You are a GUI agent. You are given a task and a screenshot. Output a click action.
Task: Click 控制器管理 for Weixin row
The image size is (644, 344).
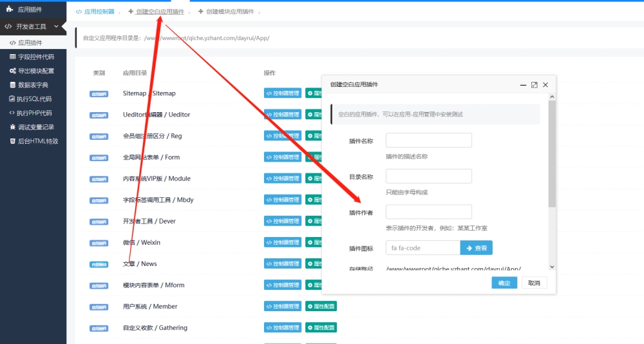[283, 242]
